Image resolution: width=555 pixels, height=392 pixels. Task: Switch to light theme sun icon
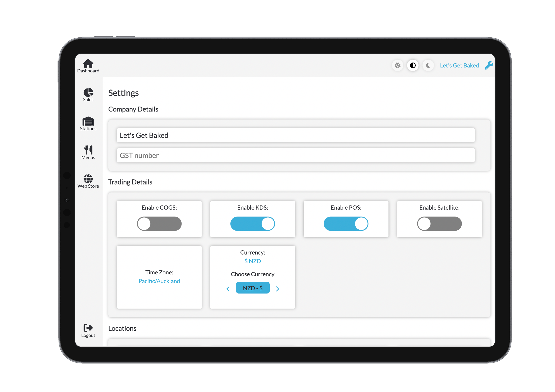pos(397,65)
